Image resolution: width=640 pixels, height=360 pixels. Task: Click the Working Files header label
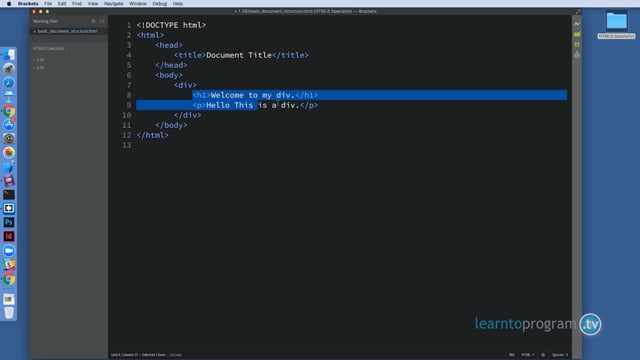tap(45, 21)
